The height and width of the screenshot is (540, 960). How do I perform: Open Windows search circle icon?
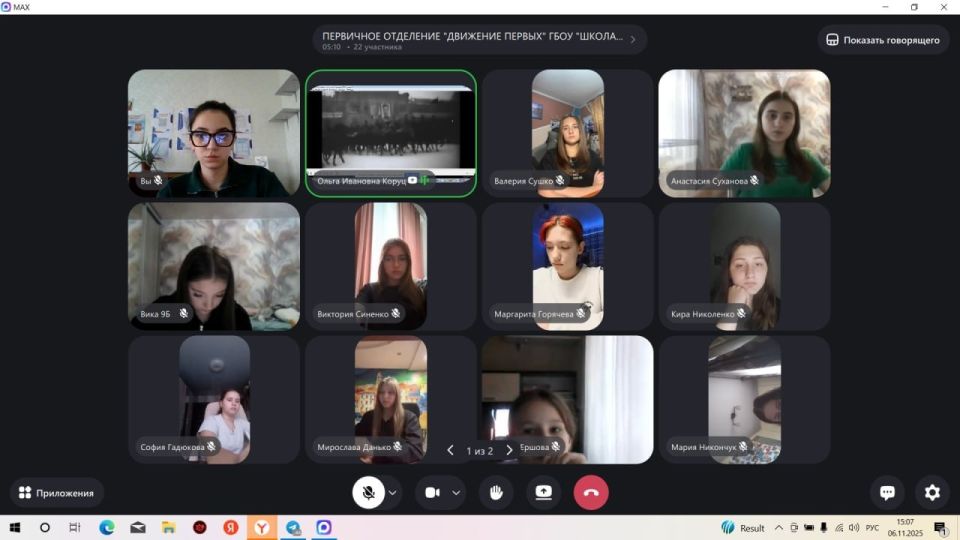(x=45, y=527)
